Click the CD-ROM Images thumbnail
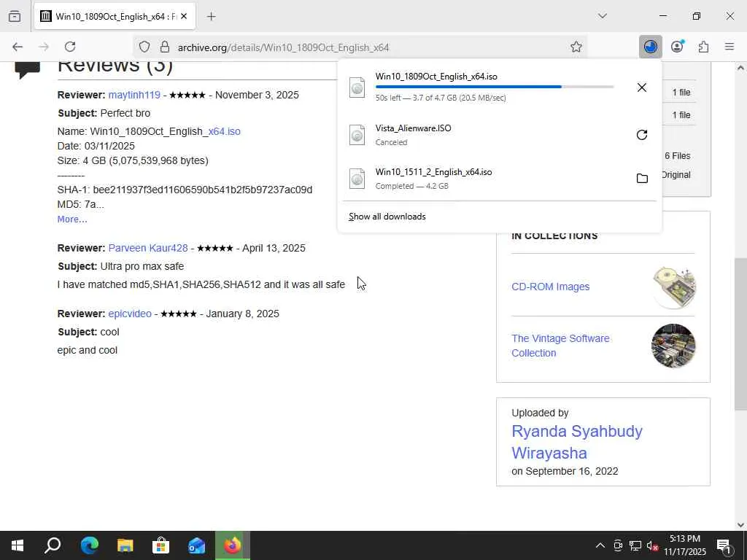The image size is (747, 560). [x=673, y=287]
